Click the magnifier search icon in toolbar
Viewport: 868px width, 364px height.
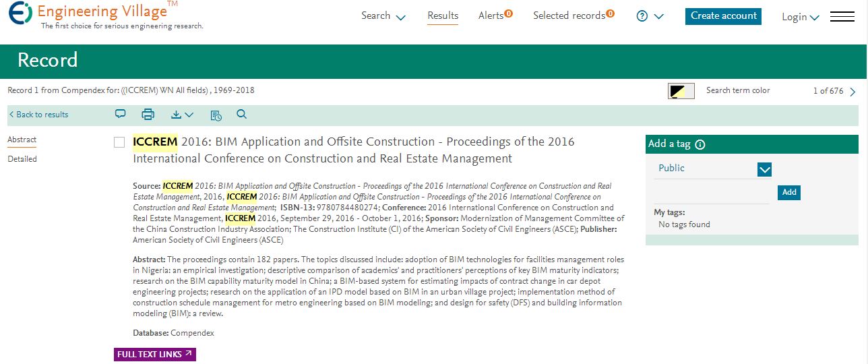point(242,115)
